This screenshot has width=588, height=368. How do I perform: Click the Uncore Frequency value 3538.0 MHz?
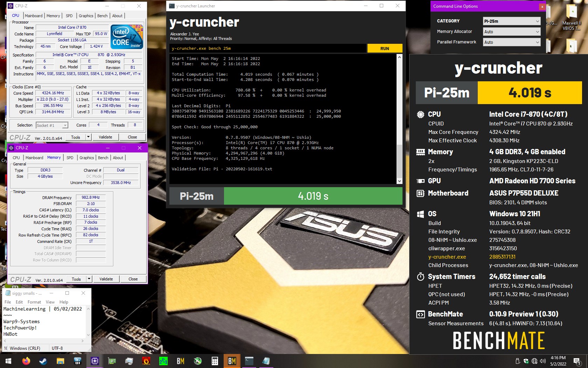click(x=121, y=183)
